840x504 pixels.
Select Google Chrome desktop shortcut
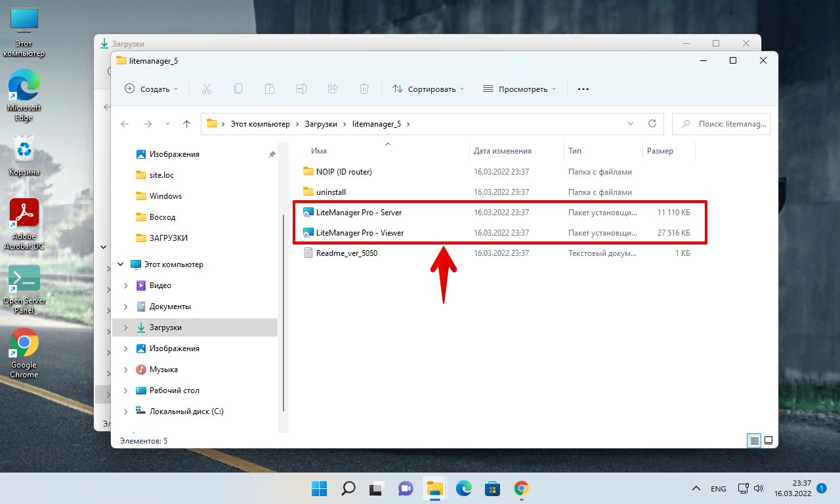24,353
